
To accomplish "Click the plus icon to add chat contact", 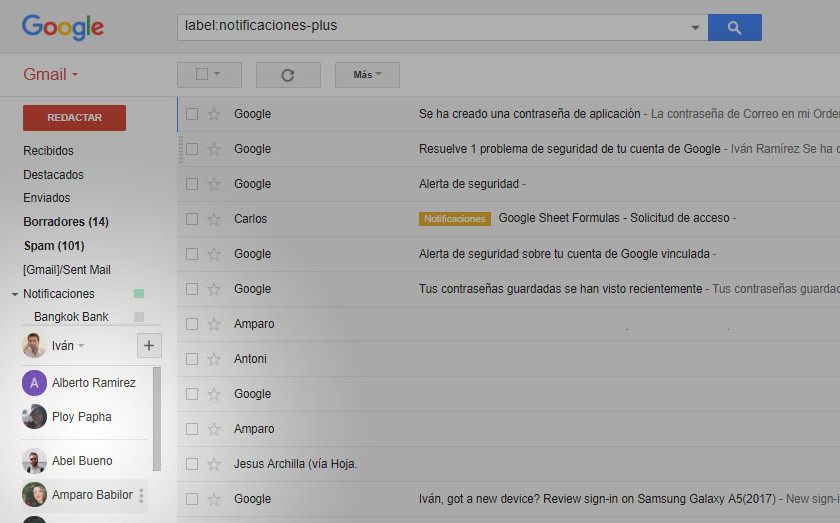I will point(149,346).
